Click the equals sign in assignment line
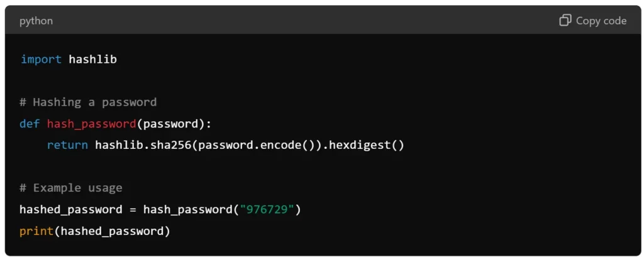This screenshot has width=644, height=257. click(133, 210)
